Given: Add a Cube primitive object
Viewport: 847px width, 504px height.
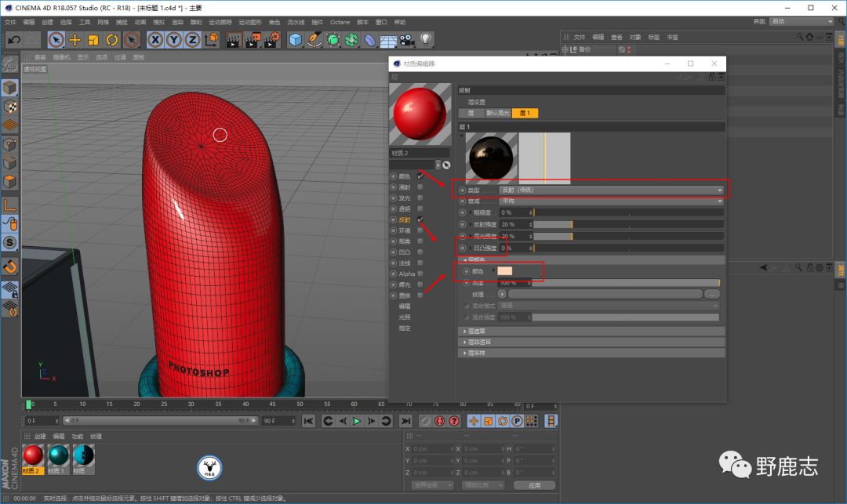Looking at the screenshot, I should pos(296,39).
